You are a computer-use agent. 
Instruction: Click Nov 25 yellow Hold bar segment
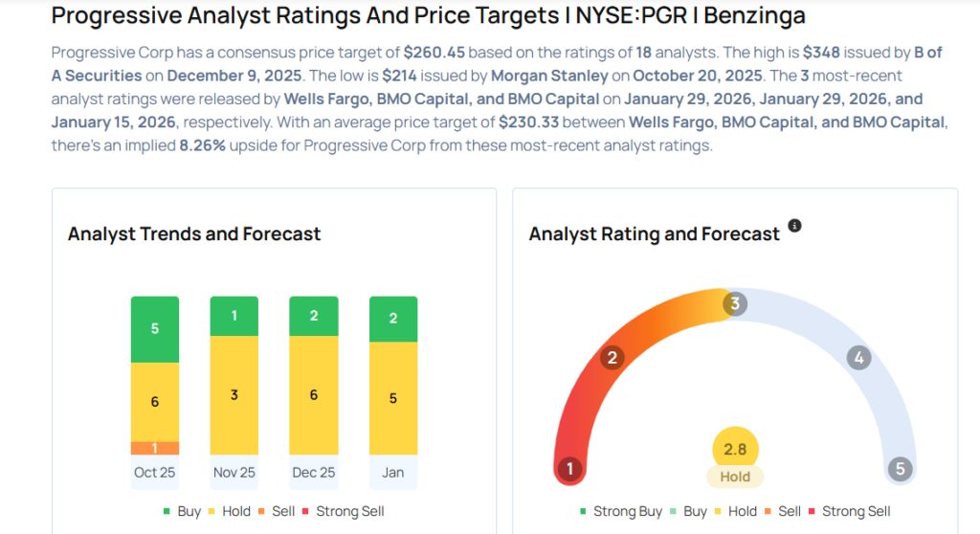(234, 395)
